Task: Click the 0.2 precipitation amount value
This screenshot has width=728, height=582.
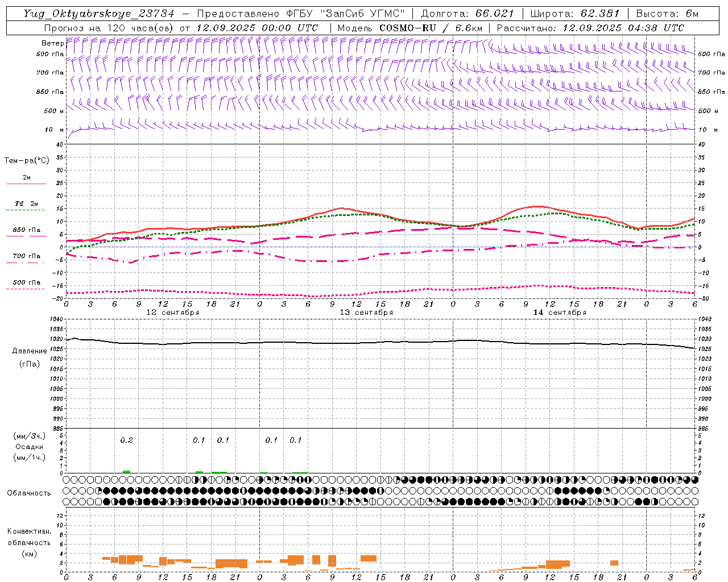Action: (126, 440)
